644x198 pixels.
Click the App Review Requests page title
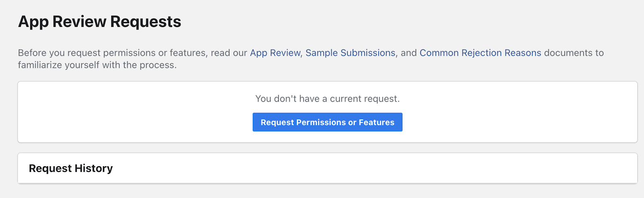tap(99, 22)
